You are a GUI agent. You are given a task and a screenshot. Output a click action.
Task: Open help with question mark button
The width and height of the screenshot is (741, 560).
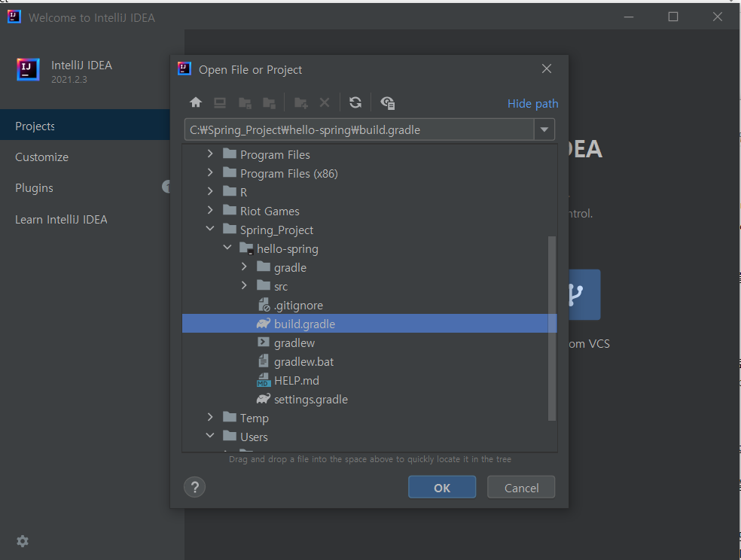[x=195, y=487]
